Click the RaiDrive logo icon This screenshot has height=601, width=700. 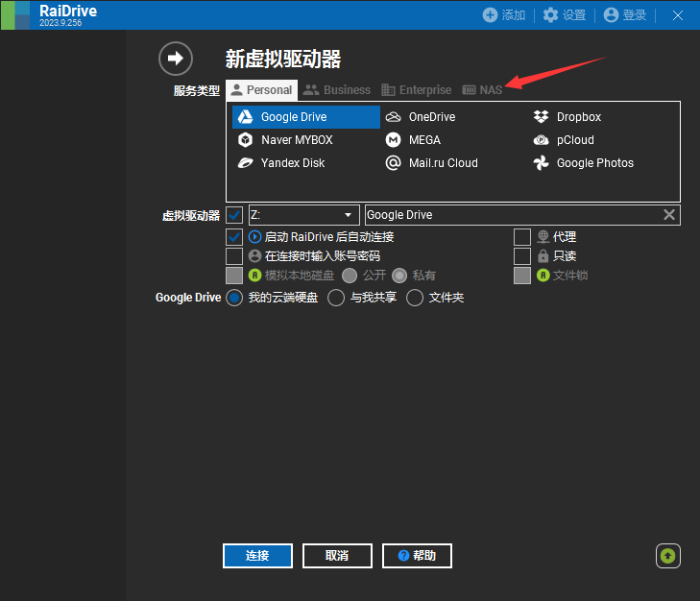point(15,15)
